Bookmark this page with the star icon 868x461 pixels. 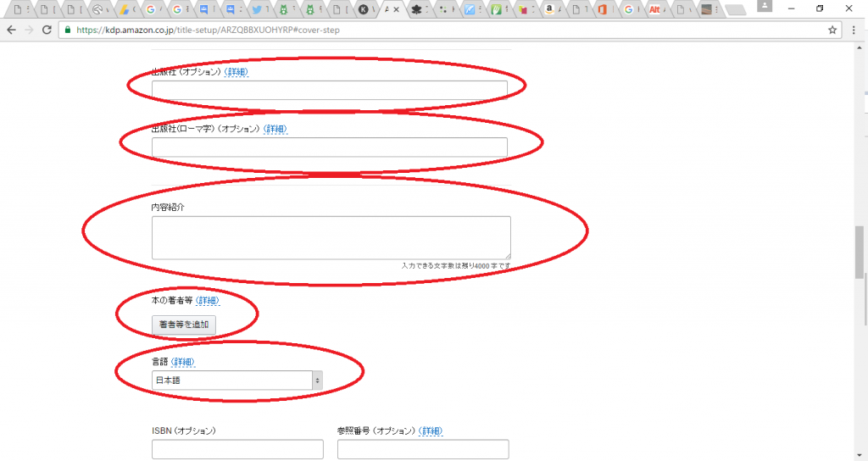tap(832, 30)
